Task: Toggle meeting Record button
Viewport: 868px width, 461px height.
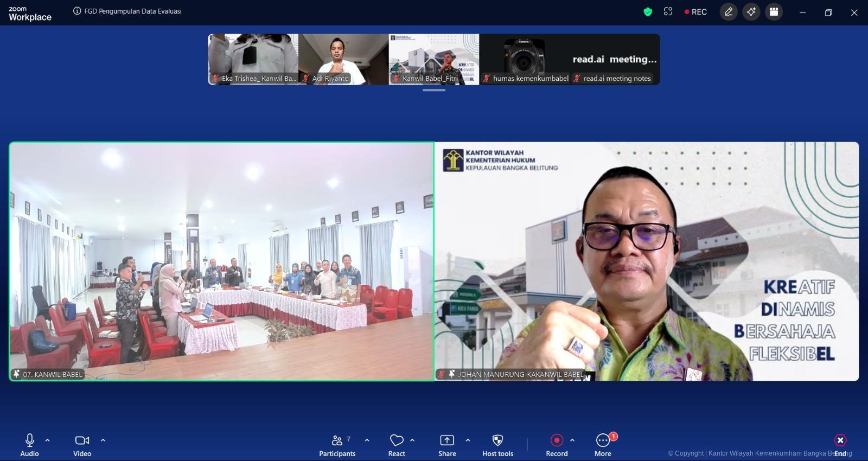Action: pyautogui.click(x=557, y=445)
